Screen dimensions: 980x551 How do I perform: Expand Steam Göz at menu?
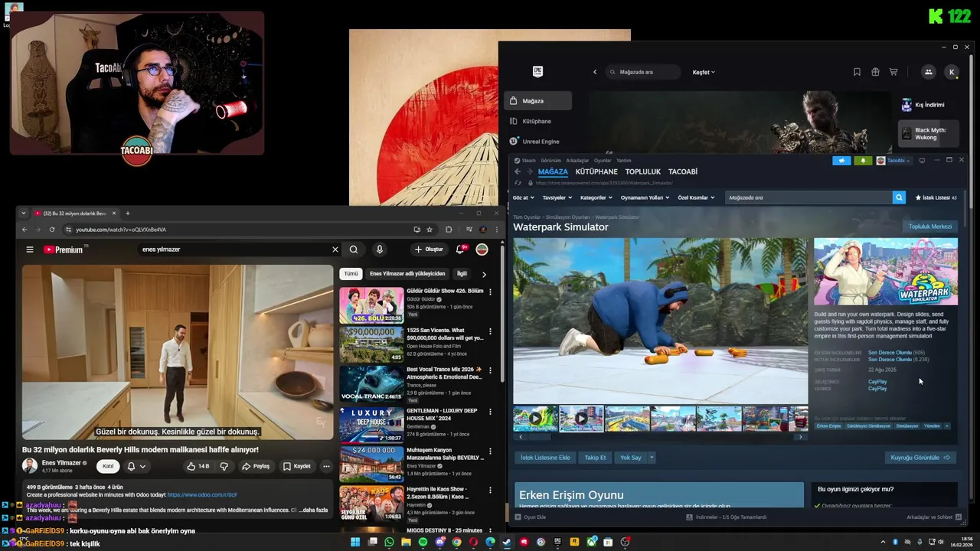(x=523, y=197)
